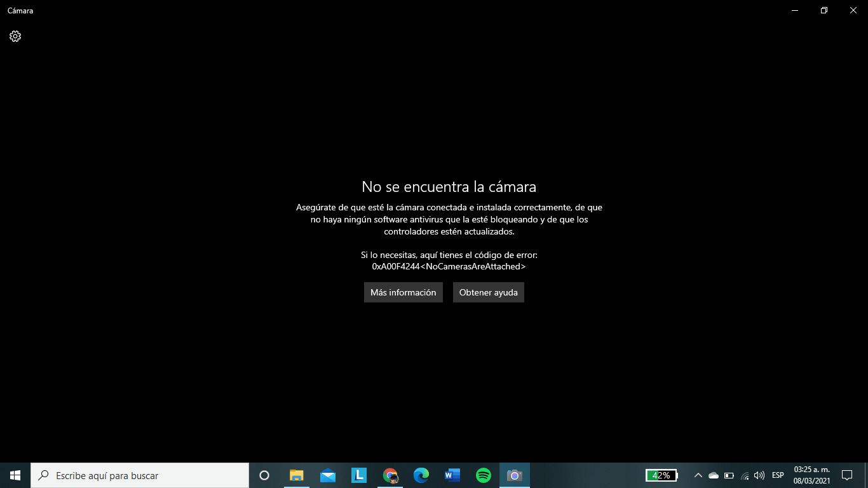Open Spotify from taskbar
The image size is (868, 488).
484,475
